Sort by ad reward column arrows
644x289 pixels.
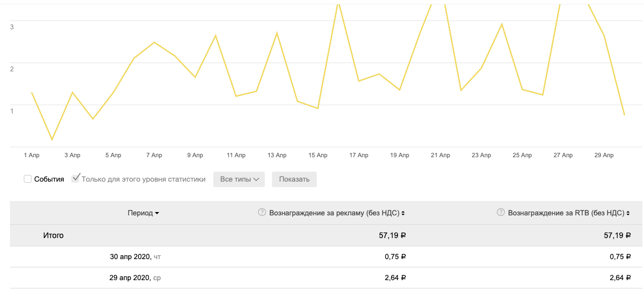403,213
